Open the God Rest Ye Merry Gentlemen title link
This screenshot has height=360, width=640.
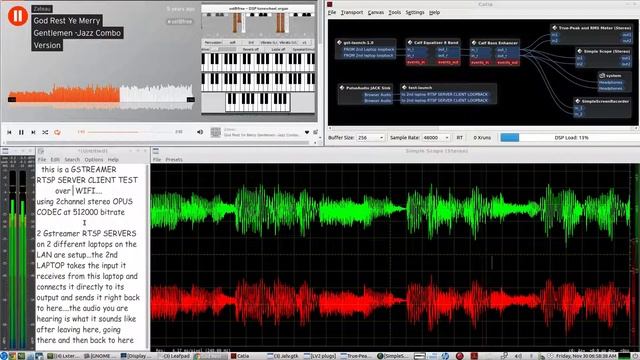77,33
